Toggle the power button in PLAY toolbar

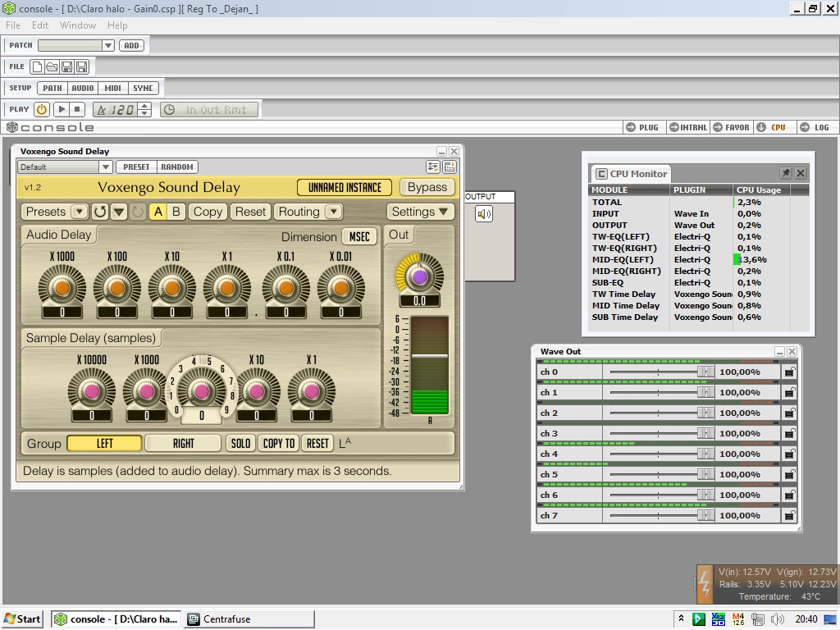42,110
